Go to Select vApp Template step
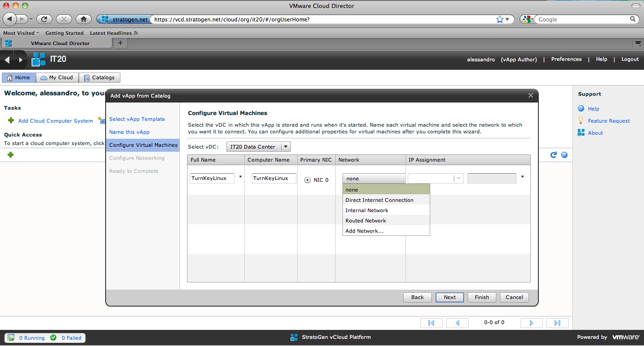 137,119
